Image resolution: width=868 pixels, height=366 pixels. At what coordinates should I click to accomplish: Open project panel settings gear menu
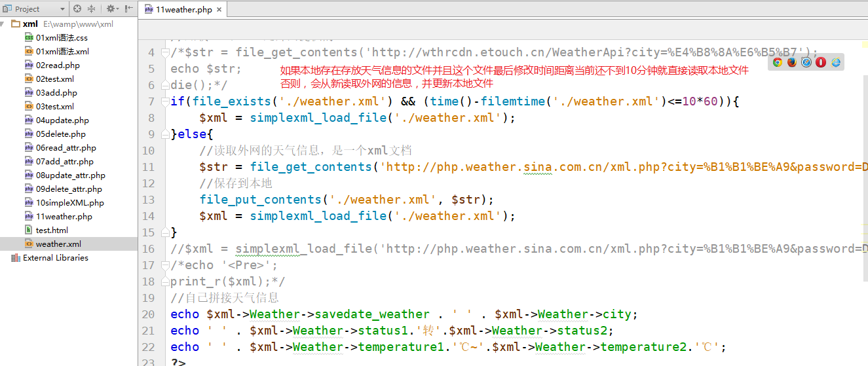coord(111,9)
